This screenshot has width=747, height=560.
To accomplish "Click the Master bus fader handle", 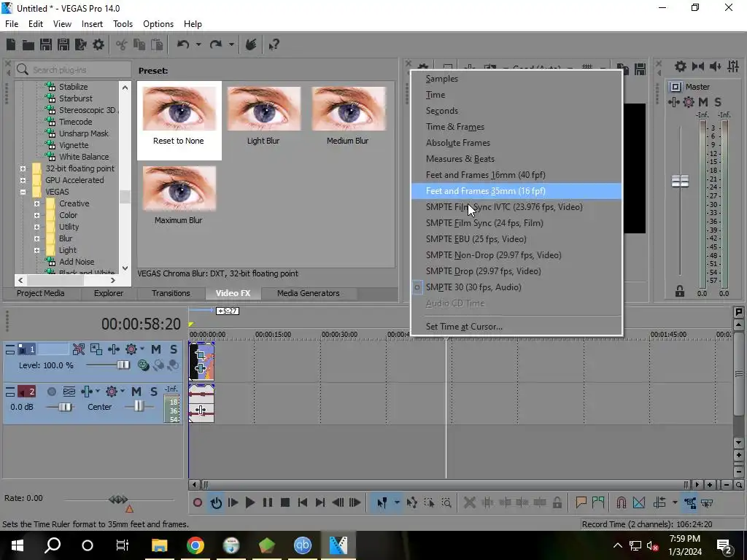I will click(x=680, y=181).
